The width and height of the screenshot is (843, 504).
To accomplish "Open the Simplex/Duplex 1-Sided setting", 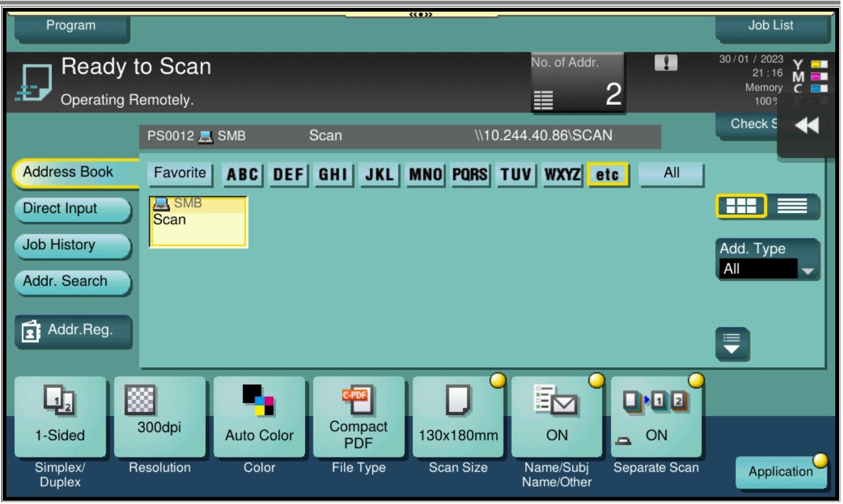I will point(60,417).
